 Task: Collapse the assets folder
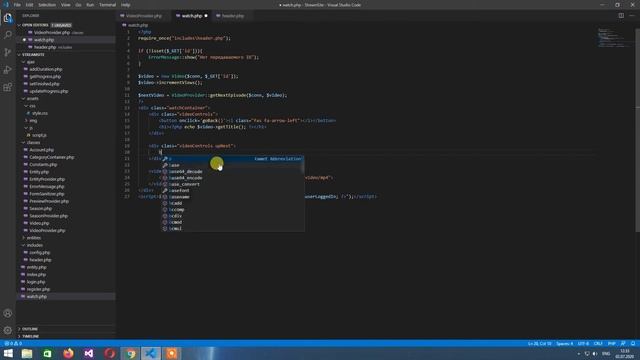31,98
